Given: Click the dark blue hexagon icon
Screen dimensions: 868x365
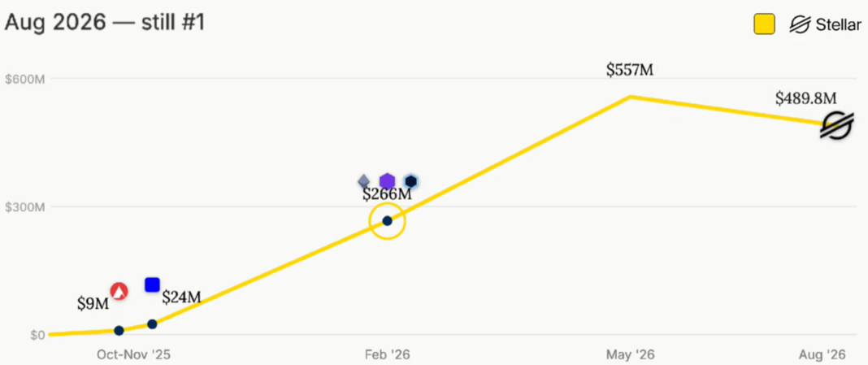Looking at the screenshot, I should coord(410,181).
